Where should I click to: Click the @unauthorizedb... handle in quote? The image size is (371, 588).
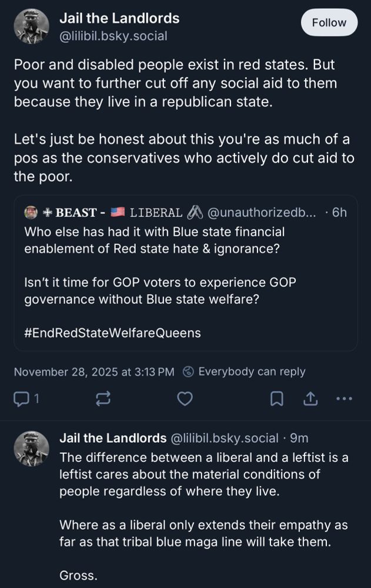click(262, 212)
